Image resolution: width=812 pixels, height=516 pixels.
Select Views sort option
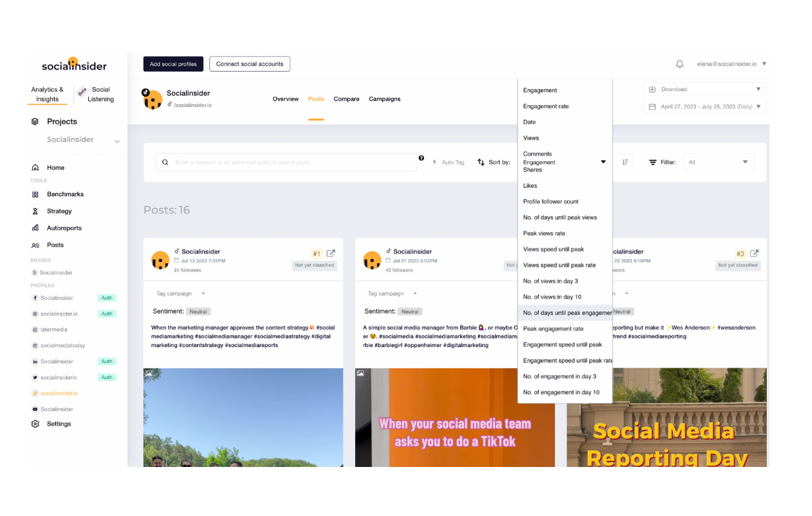coord(565,138)
